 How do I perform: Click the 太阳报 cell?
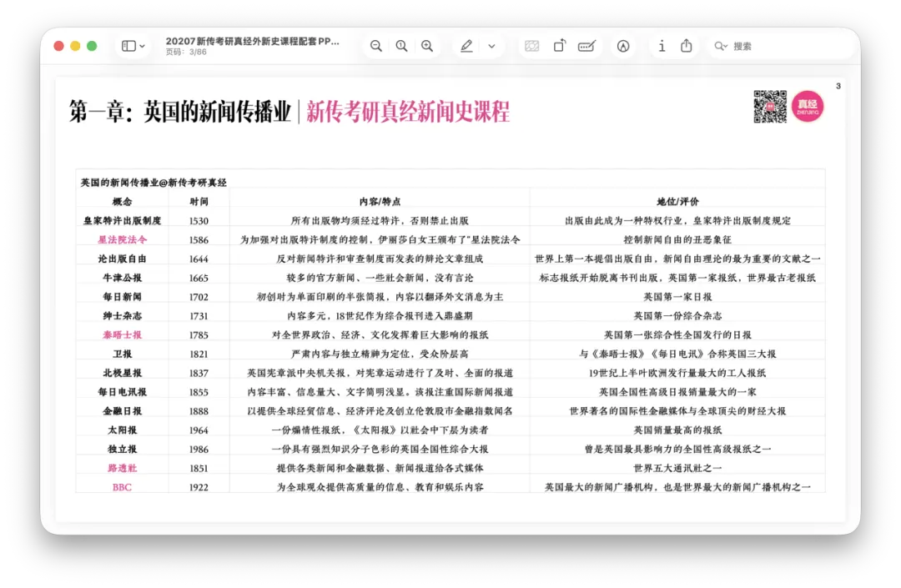122,430
